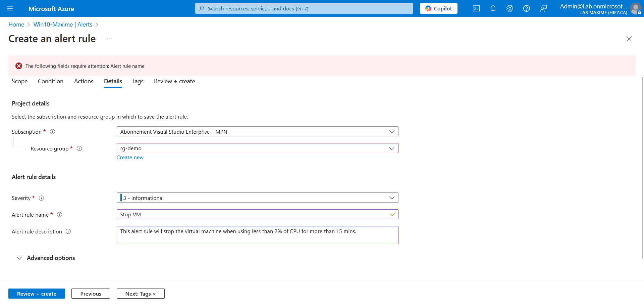Click the feedback icon in header
Screen dimensions: 644x307
[543, 8]
